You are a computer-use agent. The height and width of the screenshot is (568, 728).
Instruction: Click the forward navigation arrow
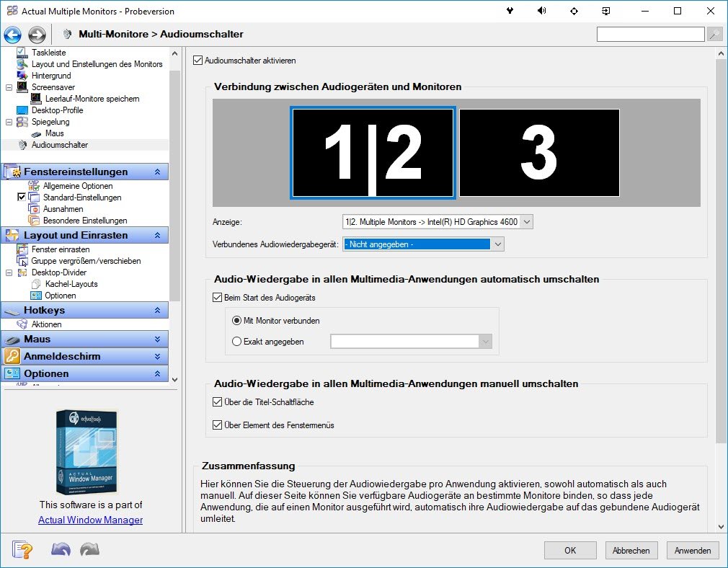[37, 35]
